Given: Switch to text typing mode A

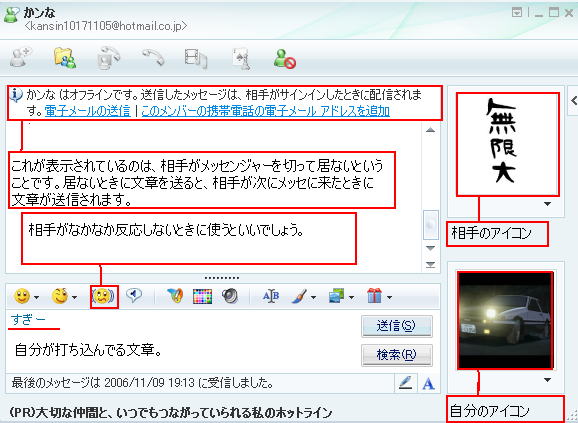Looking at the screenshot, I should [428, 384].
